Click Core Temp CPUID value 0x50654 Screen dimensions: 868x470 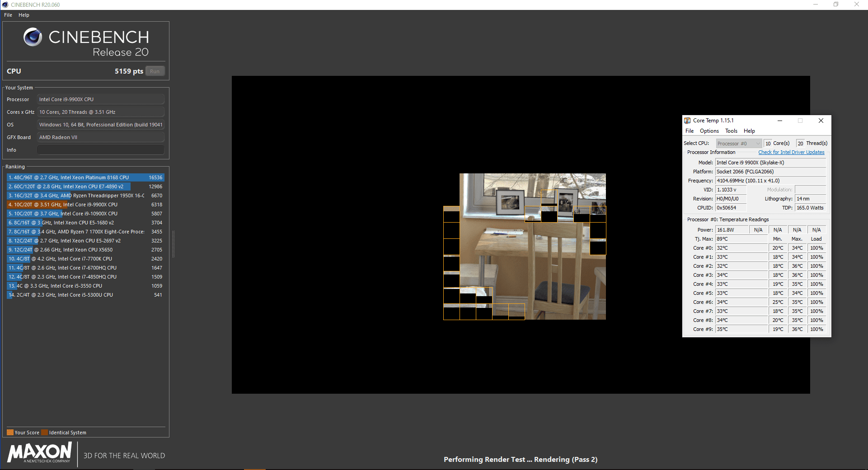(x=731, y=208)
